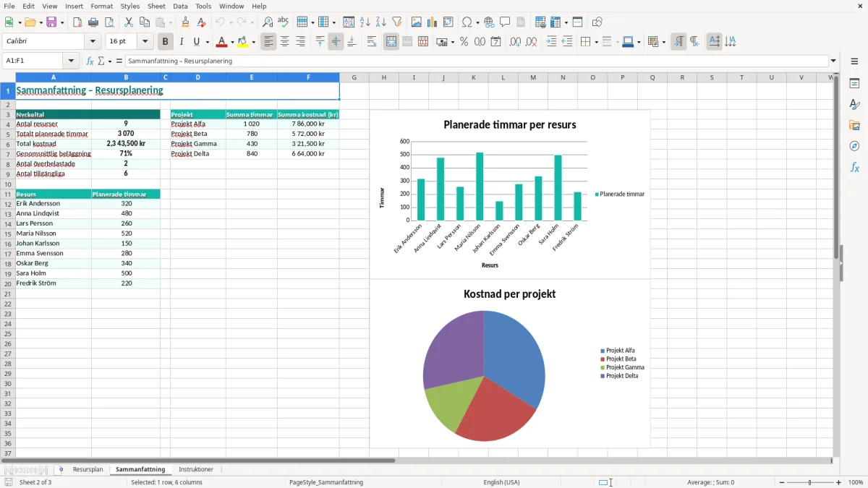Open the Sort Ascending tool
This screenshot has width=868, height=488.
coord(365,22)
